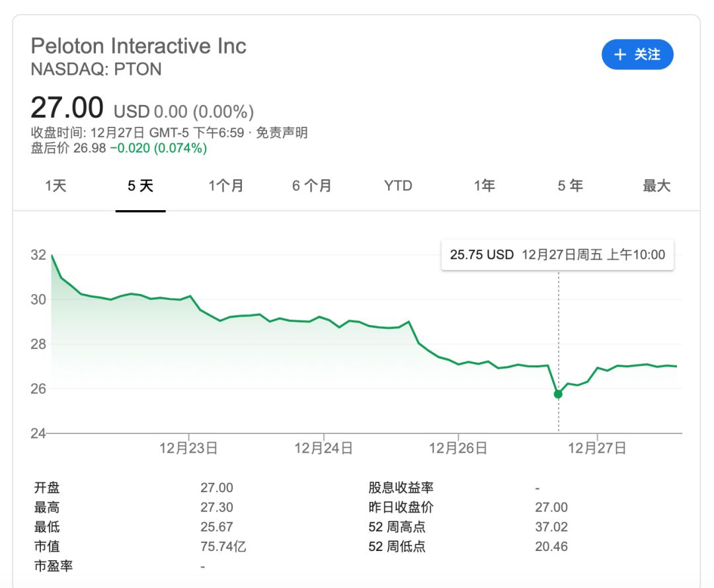Viewport: 714px width, 588px height.
Task: Select the 1天 time range tab
Action: pyautogui.click(x=56, y=186)
